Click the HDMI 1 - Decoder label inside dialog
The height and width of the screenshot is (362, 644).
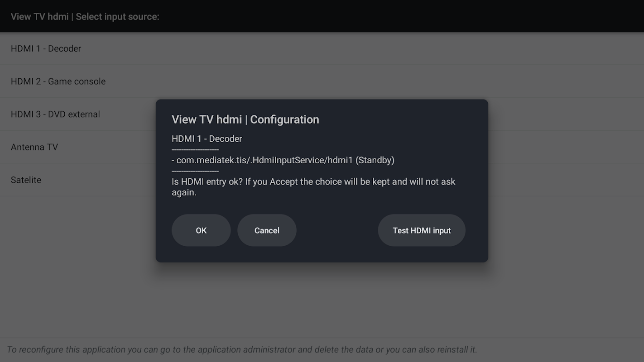[x=207, y=139]
